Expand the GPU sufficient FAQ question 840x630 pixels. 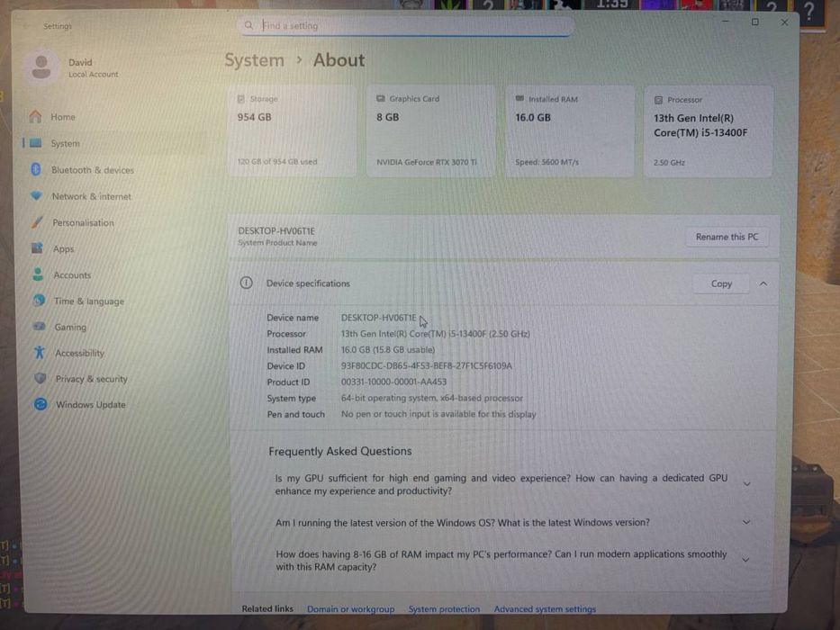(x=746, y=484)
